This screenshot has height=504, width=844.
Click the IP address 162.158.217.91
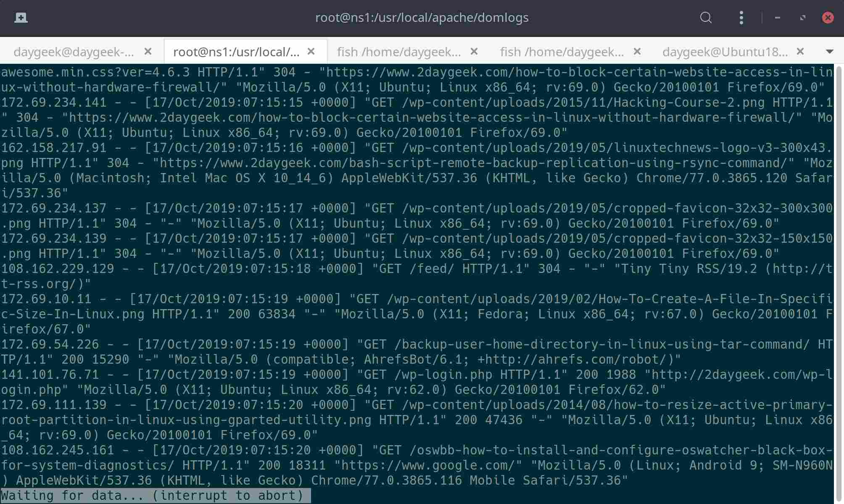[x=54, y=148]
